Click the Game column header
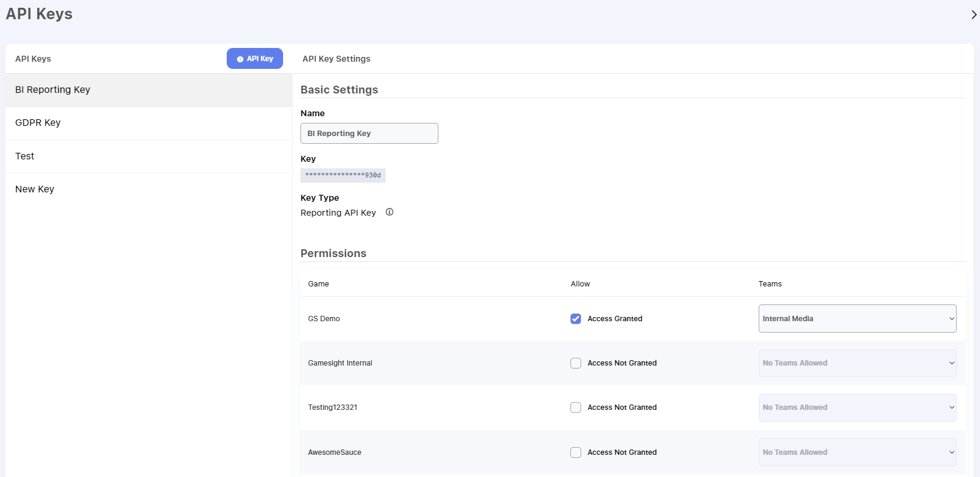Screen dimensions: 980x477 pos(318,284)
